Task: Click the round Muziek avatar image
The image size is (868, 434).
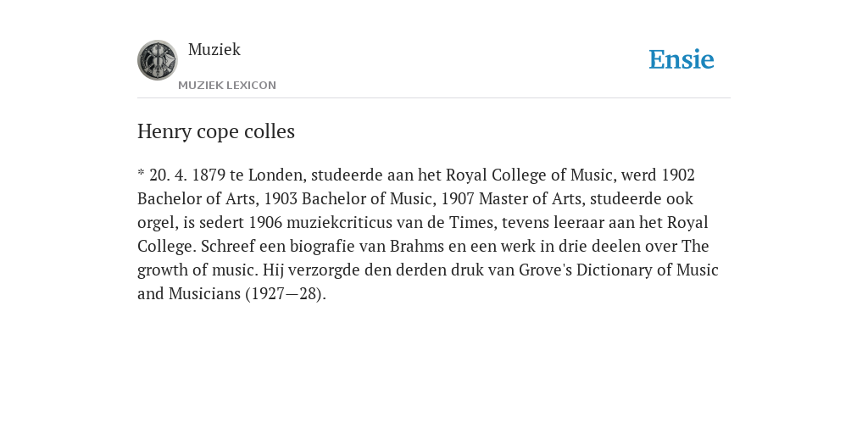Action: point(157,60)
